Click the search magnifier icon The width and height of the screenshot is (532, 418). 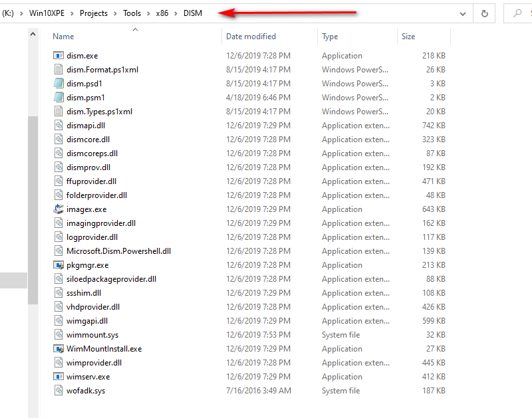pyautogui.click(x=517, y=13)
